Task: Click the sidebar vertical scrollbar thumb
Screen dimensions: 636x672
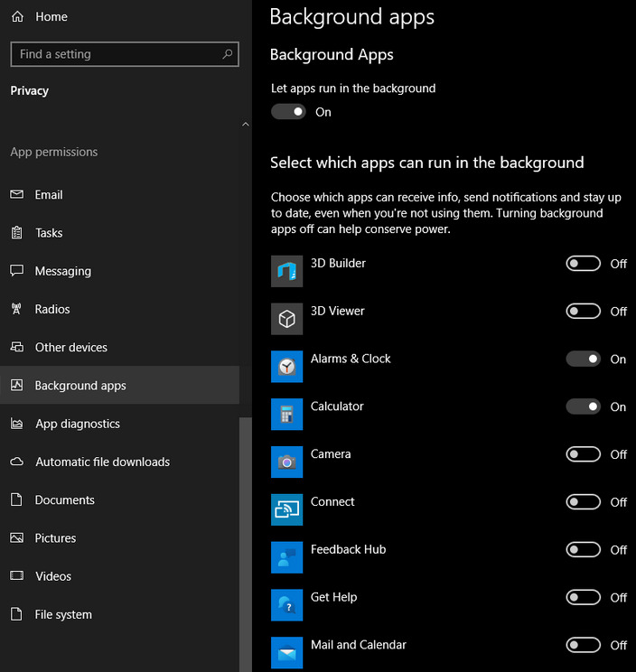Action: [x=246, y=545]
